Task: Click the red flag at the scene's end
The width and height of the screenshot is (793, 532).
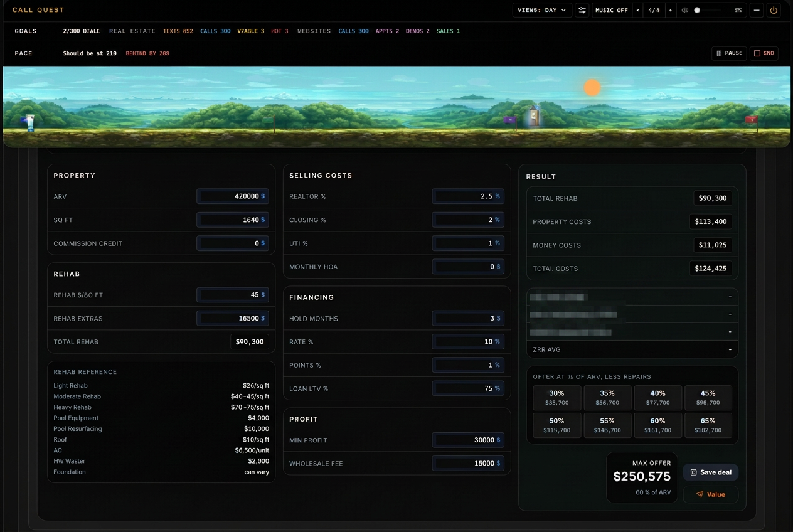Action: (x=751, y=121)
